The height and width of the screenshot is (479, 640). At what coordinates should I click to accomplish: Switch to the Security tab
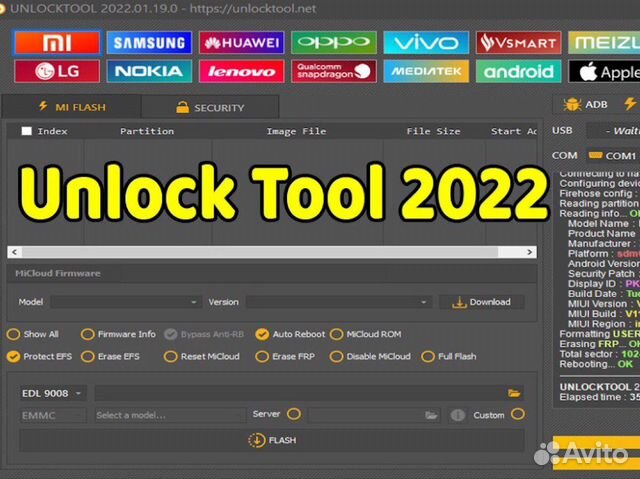point(210,108)
